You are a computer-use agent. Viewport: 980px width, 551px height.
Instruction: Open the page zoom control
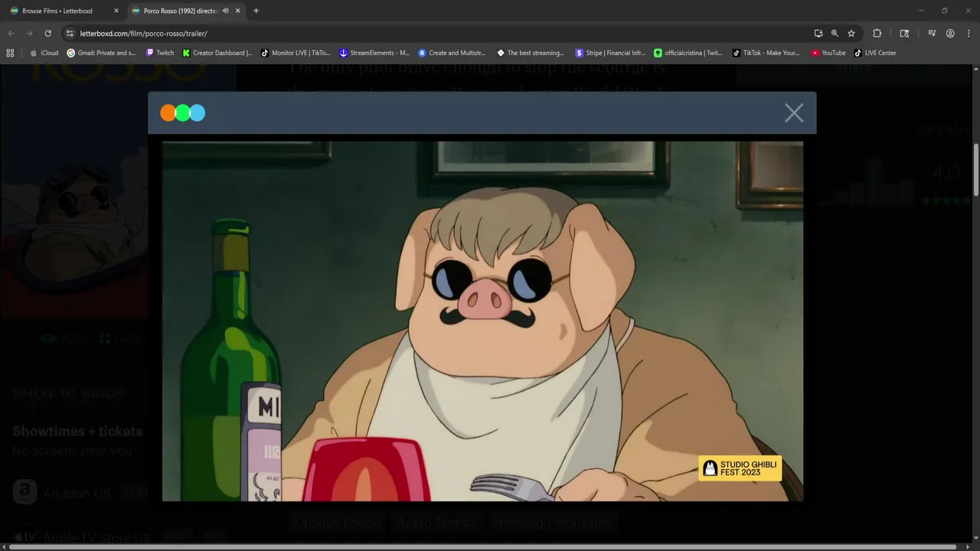pos(835,34)
